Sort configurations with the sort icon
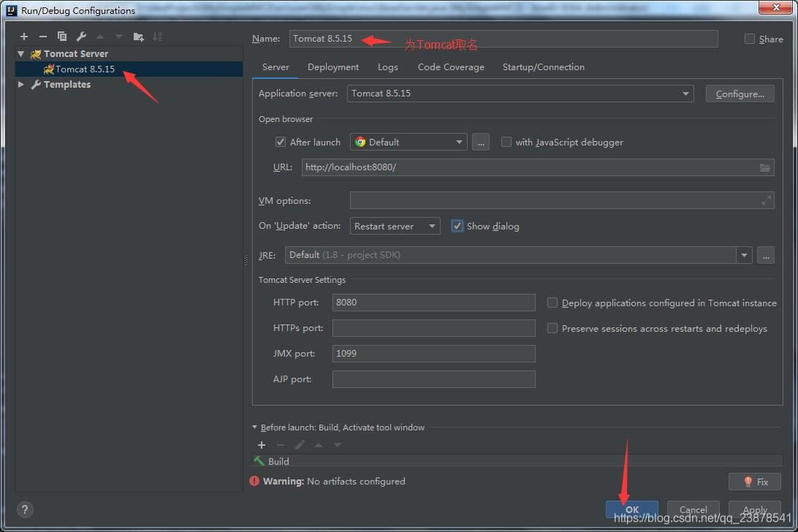 157,37
